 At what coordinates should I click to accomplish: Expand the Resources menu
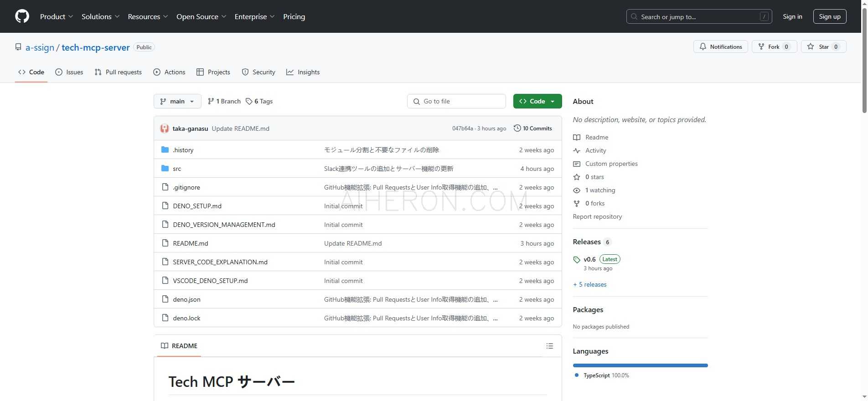[x=148, y=16]
